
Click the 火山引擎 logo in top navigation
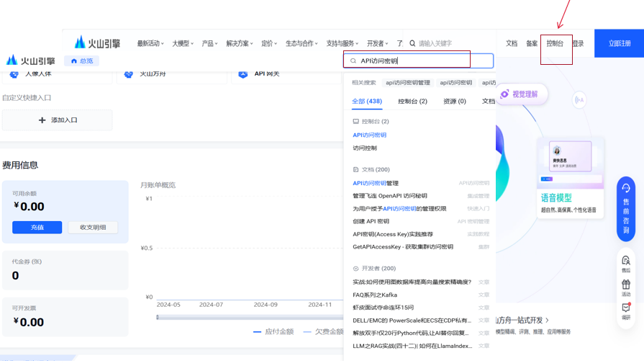[97, 42]
